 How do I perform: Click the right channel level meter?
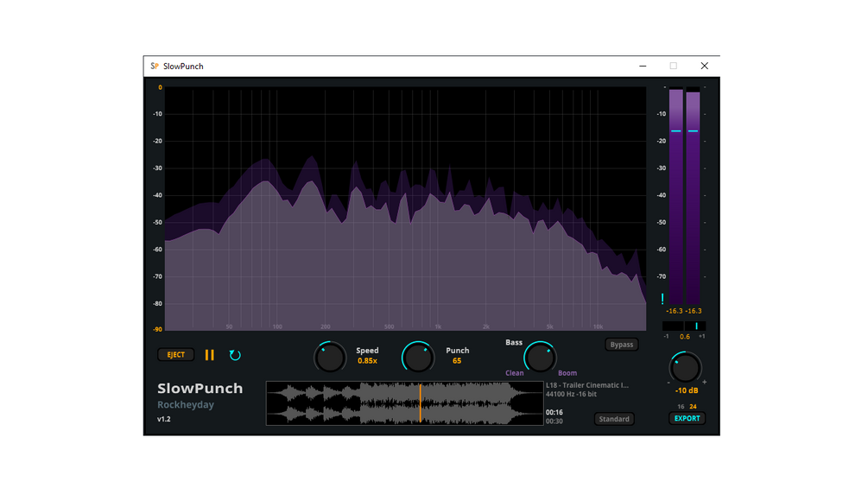coord(693,195)
